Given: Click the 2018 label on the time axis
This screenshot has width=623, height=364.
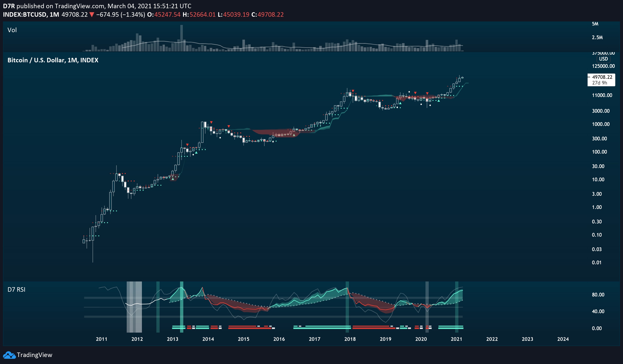Looking at the screenshot, I should tap(350, 339).
